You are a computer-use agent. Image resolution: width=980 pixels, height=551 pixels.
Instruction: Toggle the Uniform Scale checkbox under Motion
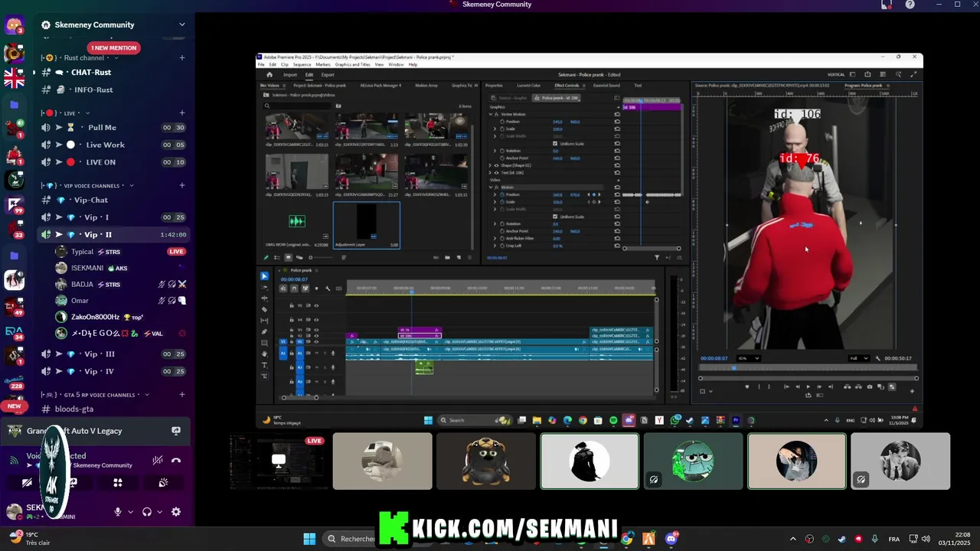[x=556, y=217]
